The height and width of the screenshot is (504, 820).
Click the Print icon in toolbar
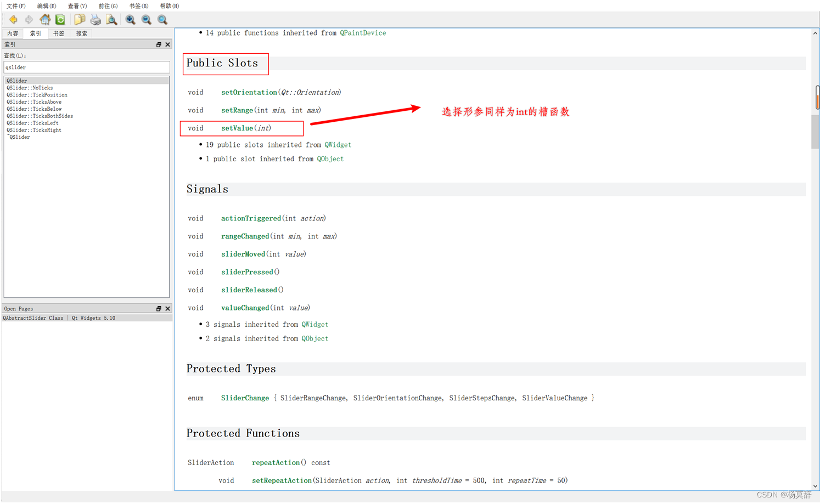pyautogui.click(x=96, y=20)
